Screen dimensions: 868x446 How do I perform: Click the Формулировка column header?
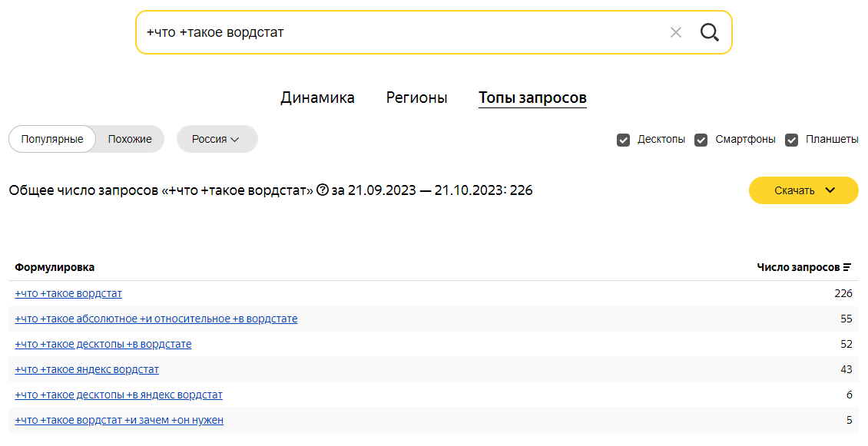pyautogui.click(x=55, y=267)
